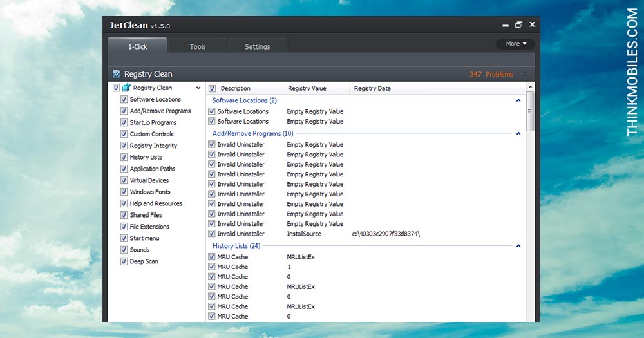Uncheck Registry Integrity category
Screen dimensions: 644x338
click(124, 146)
